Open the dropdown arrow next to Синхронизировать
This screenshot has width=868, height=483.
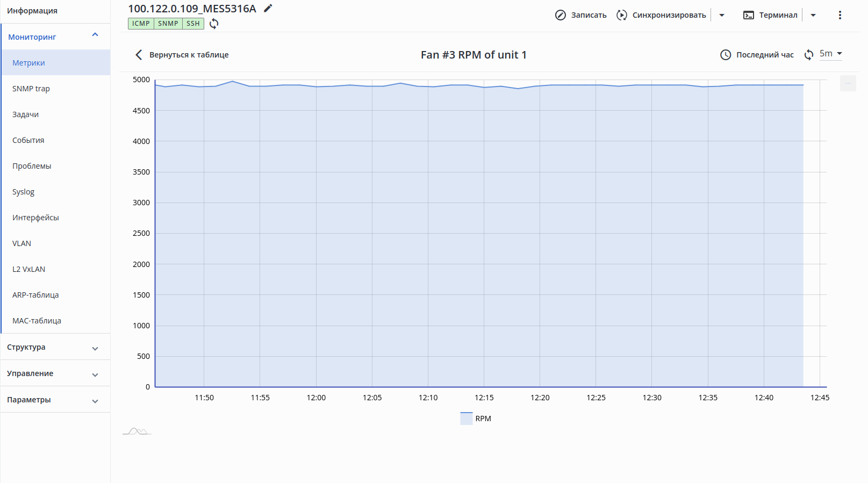[x=722, y=15]
